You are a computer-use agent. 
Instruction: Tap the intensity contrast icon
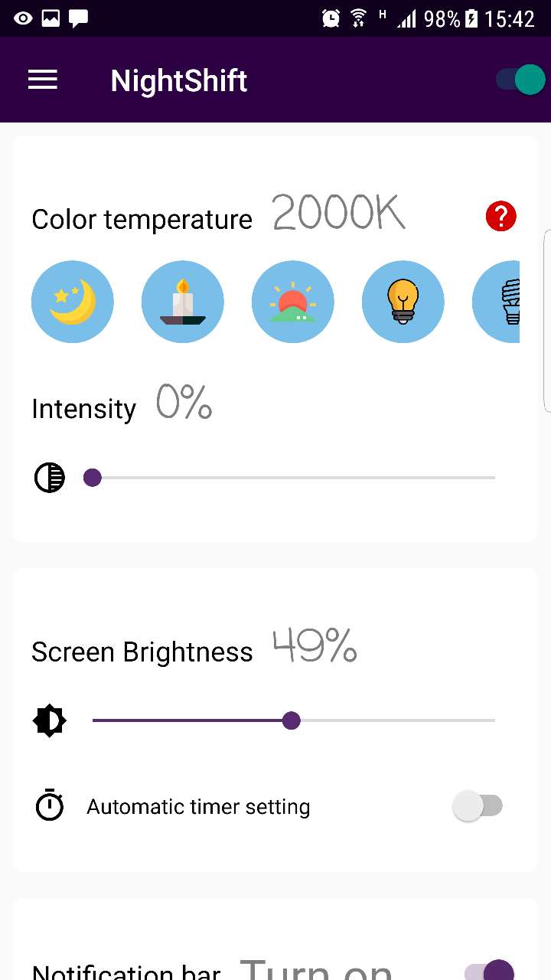50,478
